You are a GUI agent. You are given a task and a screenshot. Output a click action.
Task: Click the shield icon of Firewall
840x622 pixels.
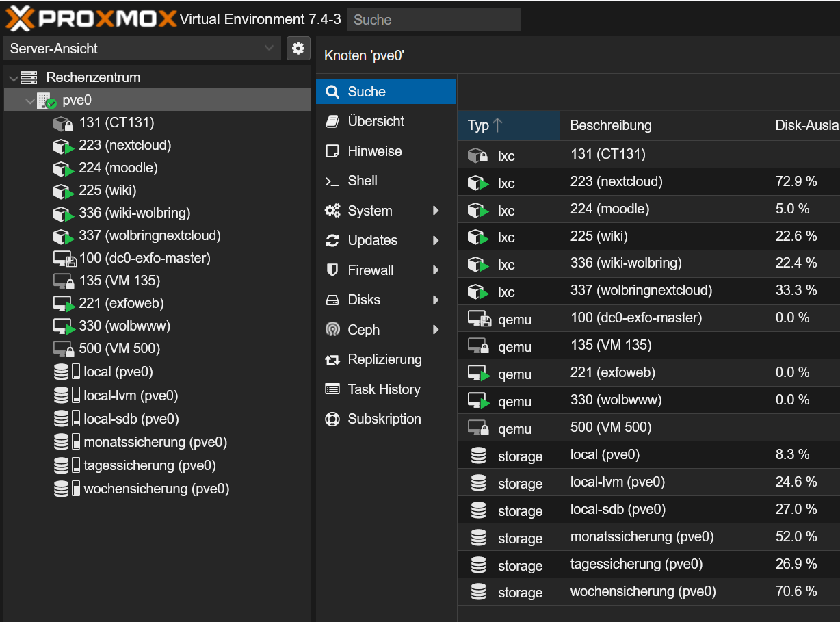tap(332, 270)
